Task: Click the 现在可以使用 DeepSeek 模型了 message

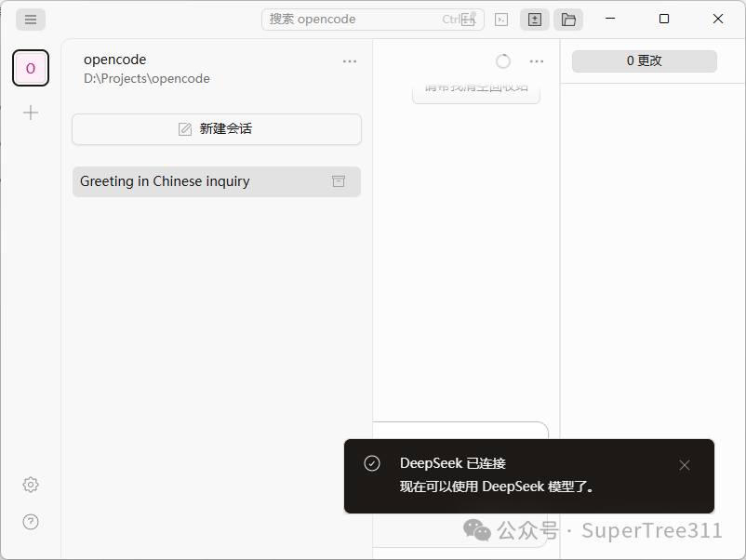Action: [497, 487]
